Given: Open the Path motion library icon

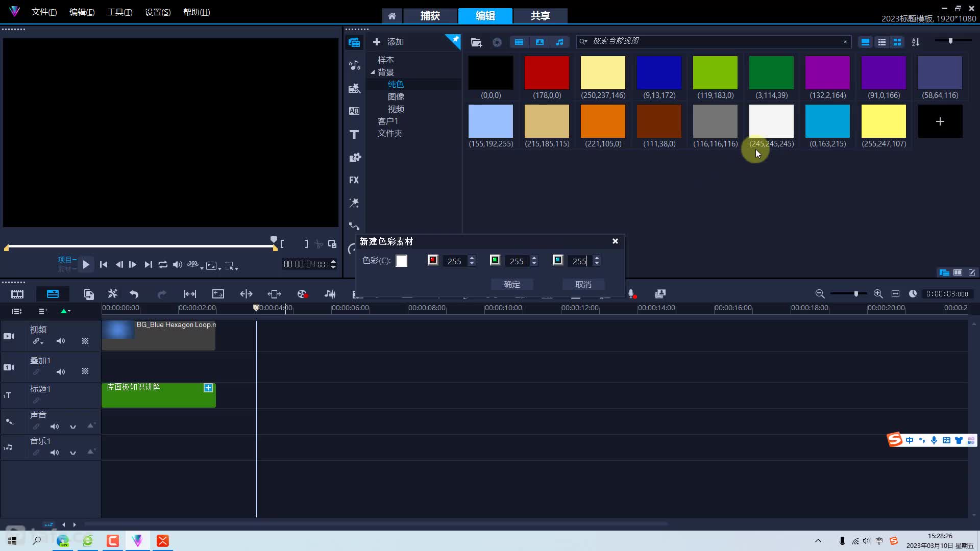Looking at the screenshot, I should (354, 226).
